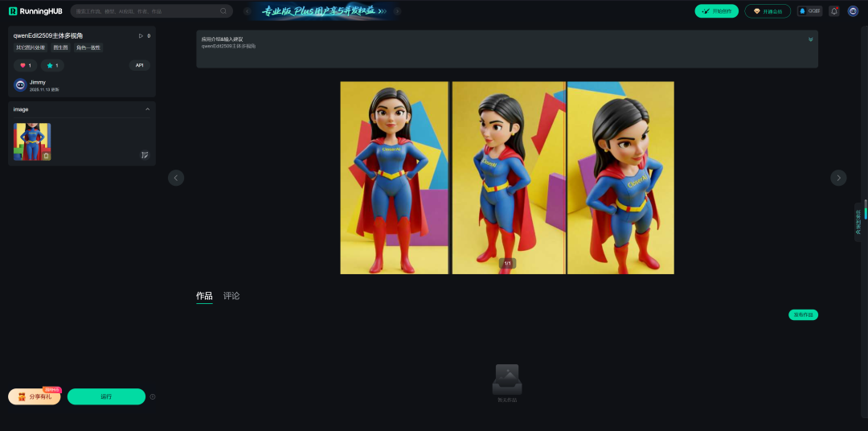The width and height of the screenshot is (868, 431).
Task: Open user avatar menu in top bar
Action: click(853, 11)
